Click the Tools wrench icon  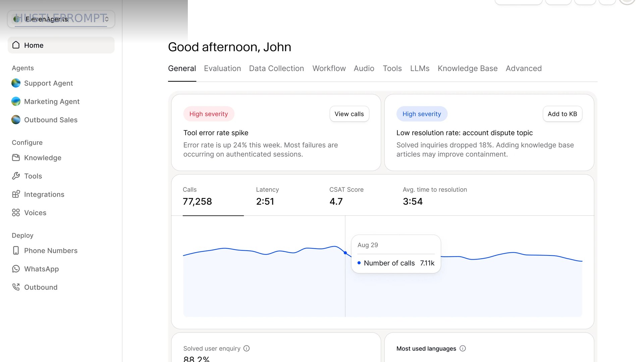(x=16, y=176)
